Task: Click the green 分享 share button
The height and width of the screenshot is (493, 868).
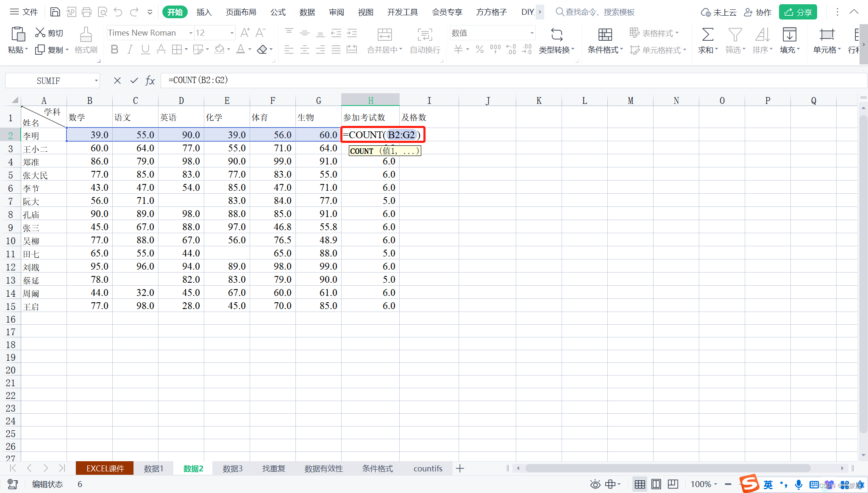Action: [x=798, y=12]
